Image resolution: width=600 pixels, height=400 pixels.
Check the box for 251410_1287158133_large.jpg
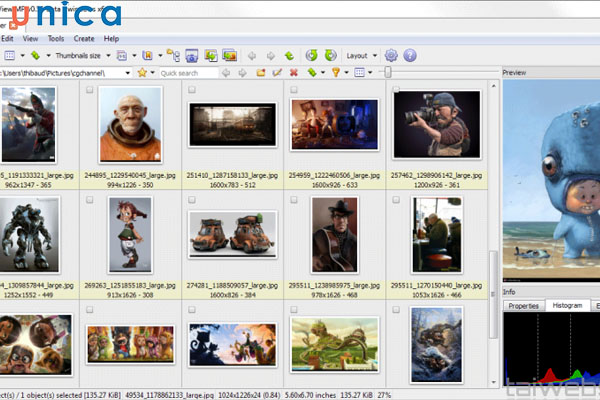[192, 90]
